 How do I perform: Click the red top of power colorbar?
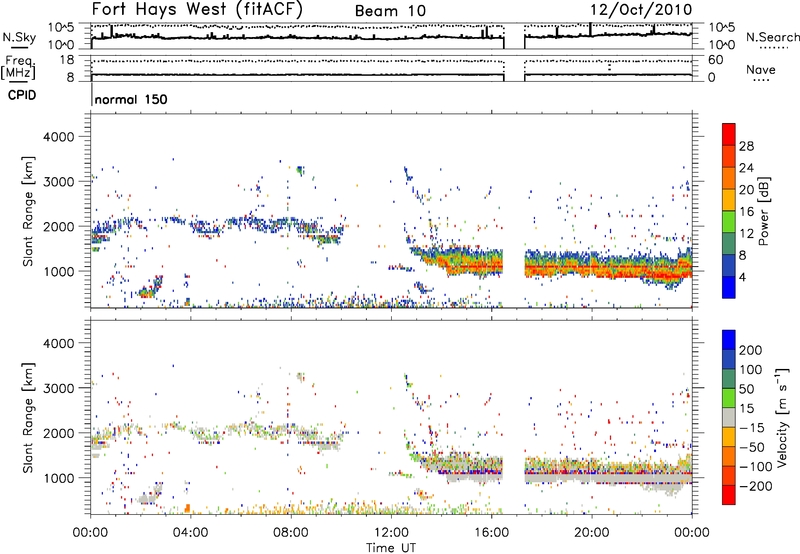click(729, 134)
